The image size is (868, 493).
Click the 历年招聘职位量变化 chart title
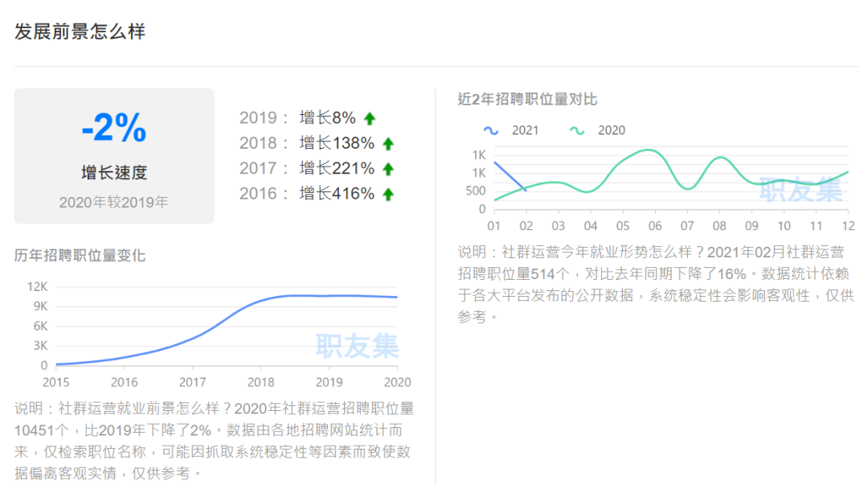(80, 255)
